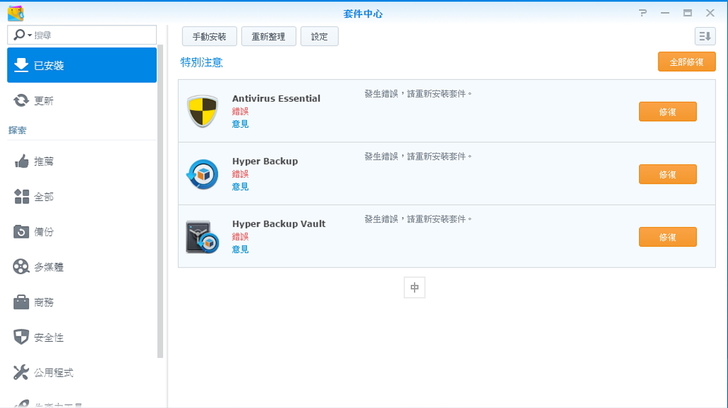
Task: Focus the package search input field
Action: 82,35
